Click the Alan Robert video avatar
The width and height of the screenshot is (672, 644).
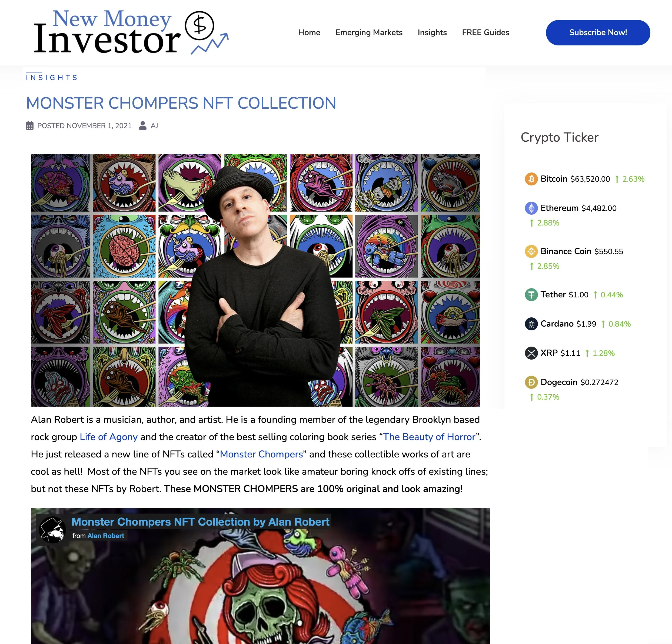tap(52, 529)
